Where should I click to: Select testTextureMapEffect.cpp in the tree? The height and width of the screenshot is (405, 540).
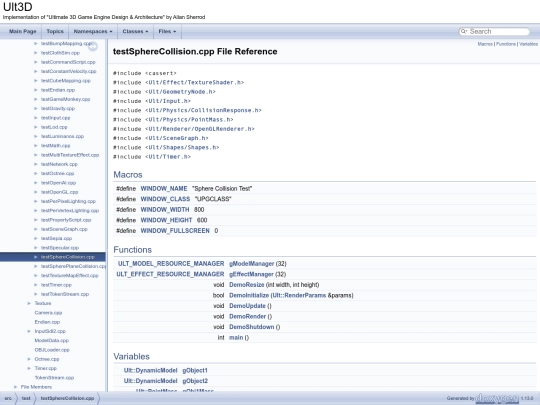pyautogui.click(x=70, y=276)
